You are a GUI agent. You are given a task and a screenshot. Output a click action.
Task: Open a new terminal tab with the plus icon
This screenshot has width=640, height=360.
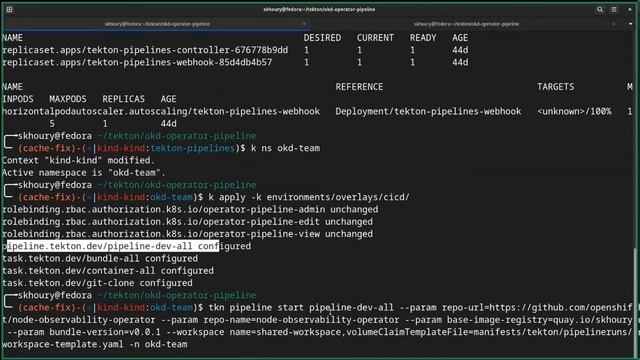(x=9, y=9)
